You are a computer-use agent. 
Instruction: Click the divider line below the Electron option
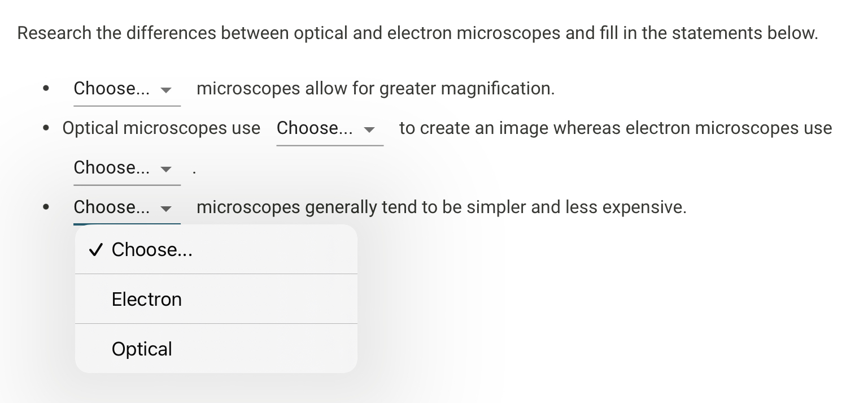click(x=216, y=324)
